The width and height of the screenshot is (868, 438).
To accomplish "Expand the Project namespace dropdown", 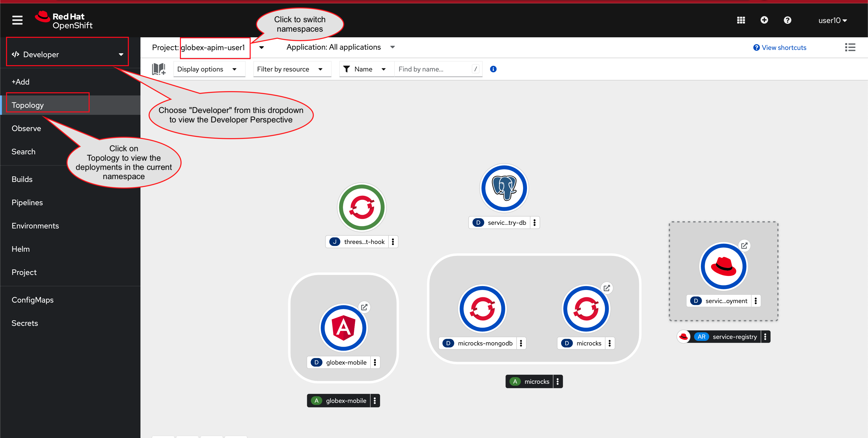I will pyautogui.click(x=262, y=47).
